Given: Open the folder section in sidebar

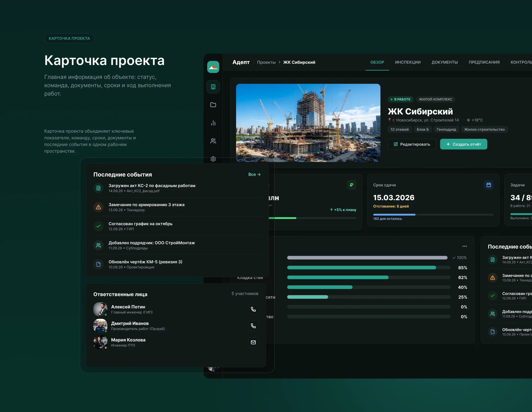Looking at the screenshot, I should tap(213, 105).
